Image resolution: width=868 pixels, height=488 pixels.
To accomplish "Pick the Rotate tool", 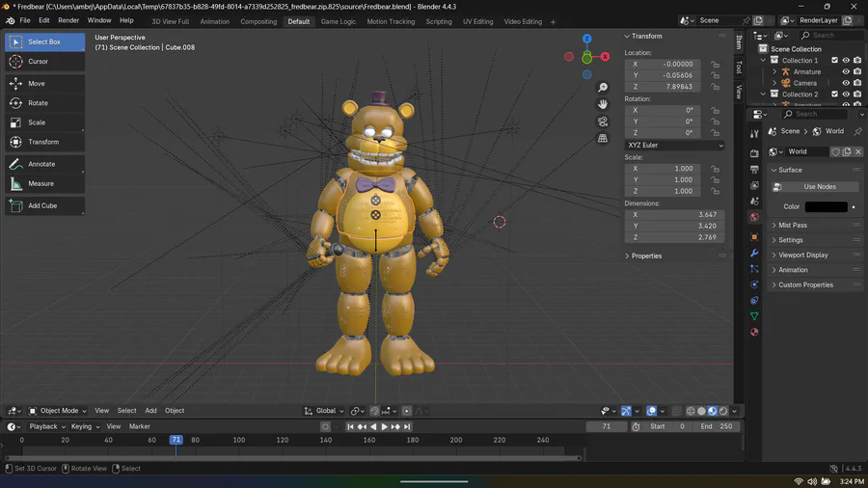I will (44, 103).
